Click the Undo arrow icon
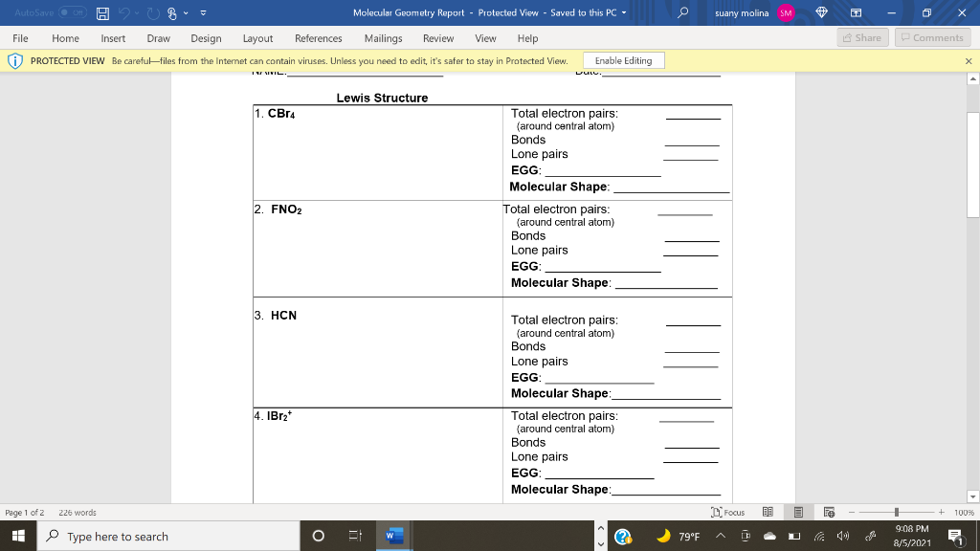This screenshot has height=551, width=980. [x=124, y=12]
